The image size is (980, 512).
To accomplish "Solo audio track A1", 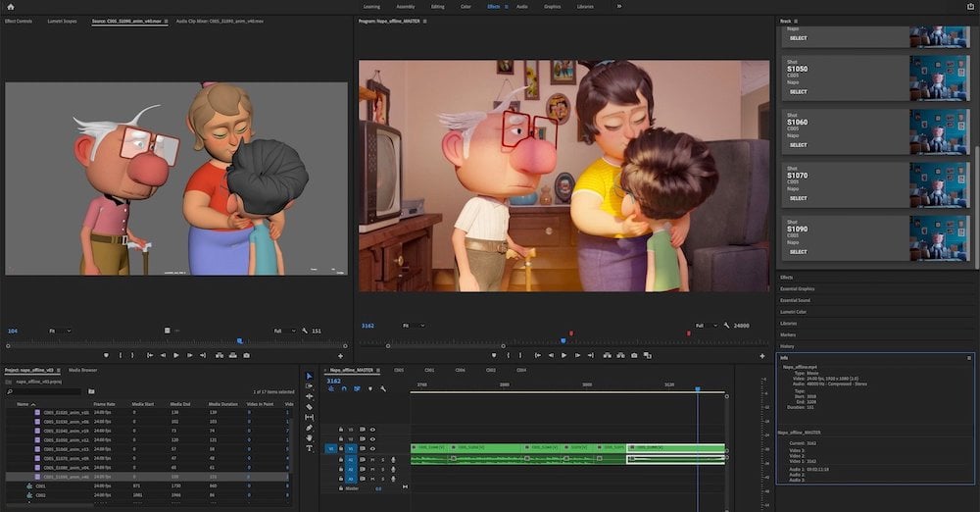I will pyautogui.click(x=382, y=460).
